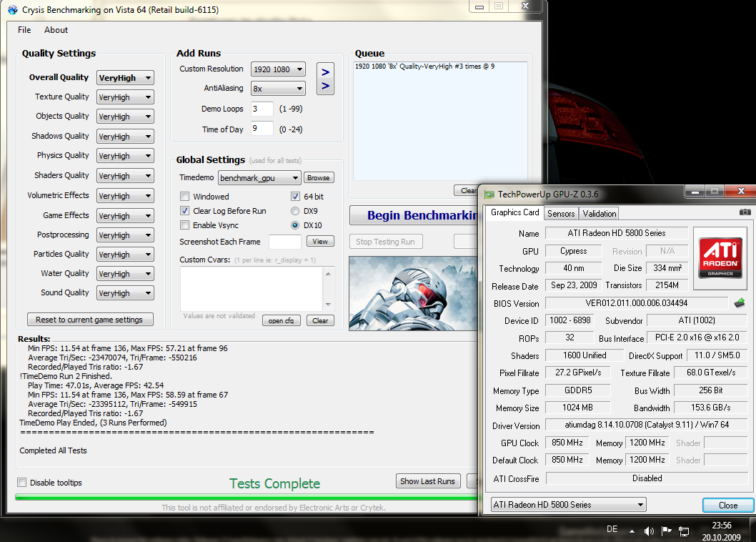Switch to the Validation tab
This screenshot has height=542, width=756.
(599, 213)
